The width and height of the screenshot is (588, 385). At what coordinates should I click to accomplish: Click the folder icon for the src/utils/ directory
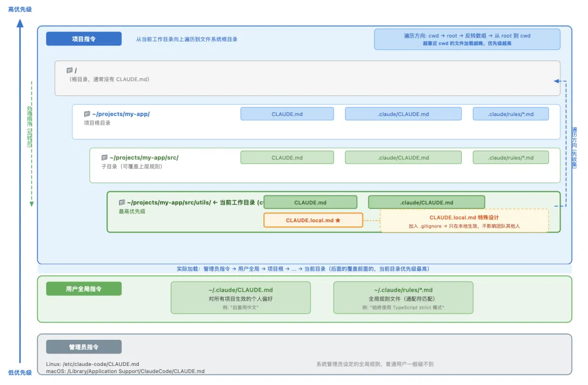[122, 202]
